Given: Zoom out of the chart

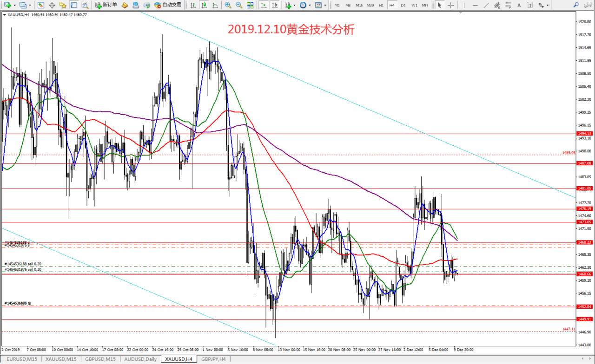Looking at the screenshot, I should click(238, 5).
